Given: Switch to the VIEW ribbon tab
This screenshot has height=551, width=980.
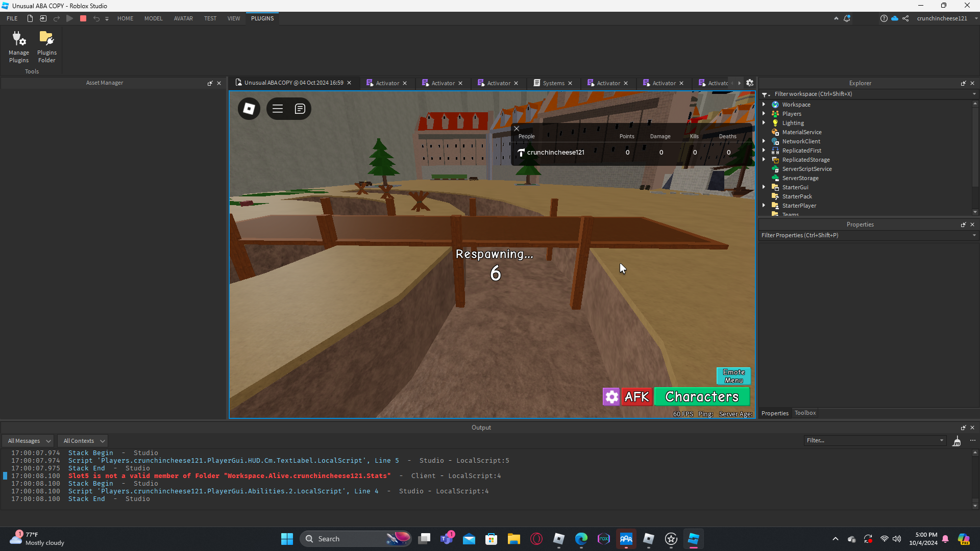Looking at the screenshot, I should [x=234, y=18].
